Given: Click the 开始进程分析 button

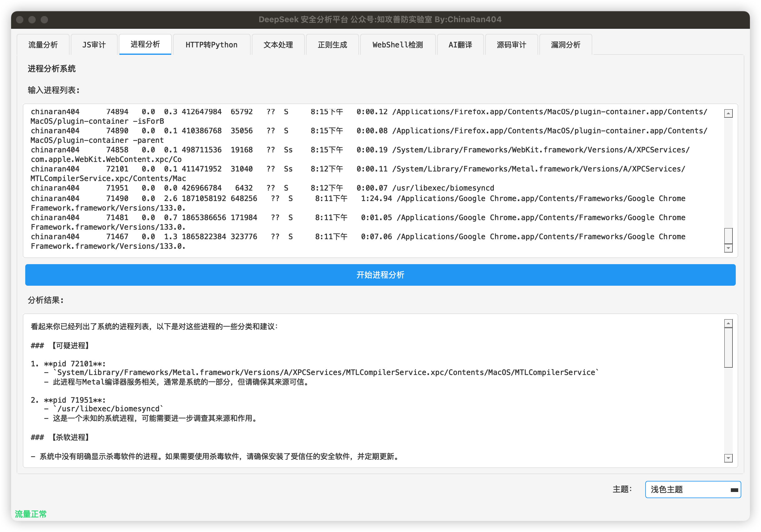Looking at the screenshot, I should [380, 275].
